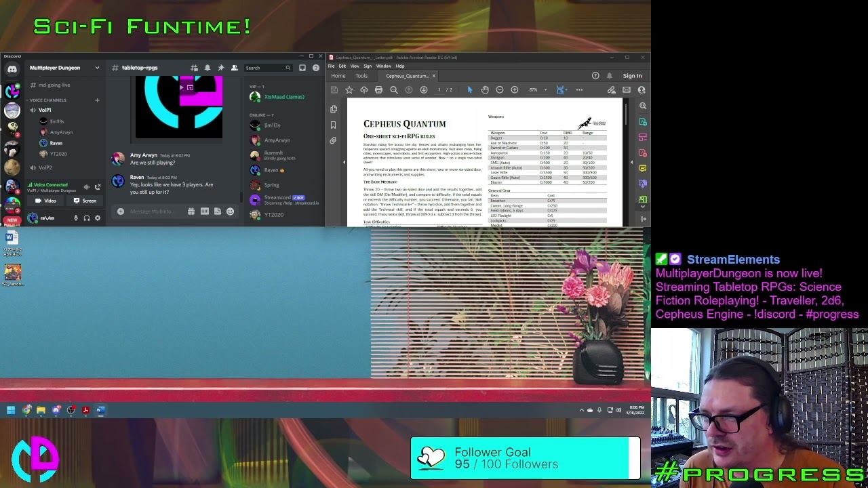
Task: Upload PDF to cloud in Acrobat
Action: [x=364, y=90]
